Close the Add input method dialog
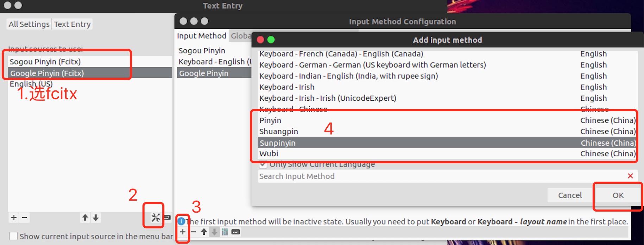Screen dimensions: 644x245 click(x=260, y=39)
